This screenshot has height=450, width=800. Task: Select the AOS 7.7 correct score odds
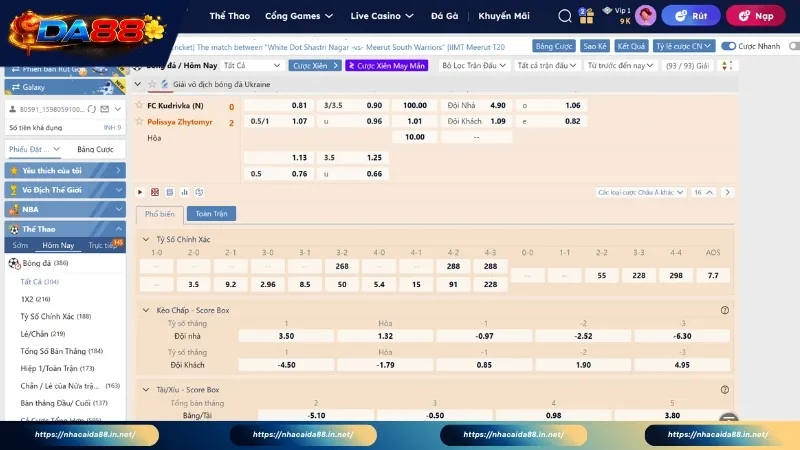pos(713,276)
